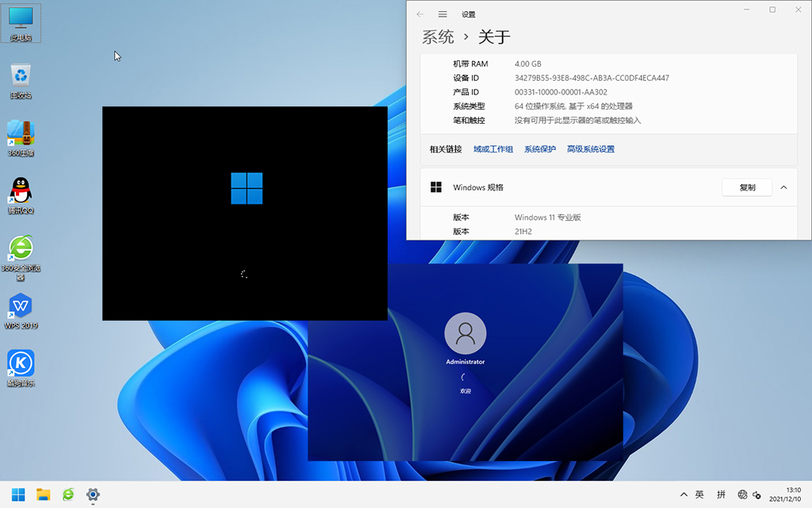Maximize the Settings window
The width and height of the screenshot is (812, 508).
[772, 10]
